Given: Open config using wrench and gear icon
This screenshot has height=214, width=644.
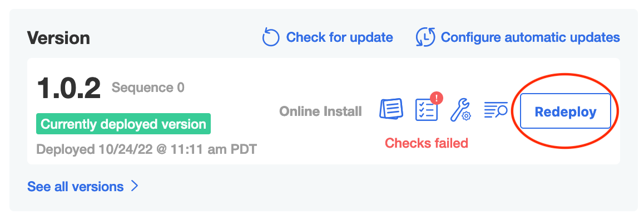Looking at the screenshot, I should coord(461,110).
